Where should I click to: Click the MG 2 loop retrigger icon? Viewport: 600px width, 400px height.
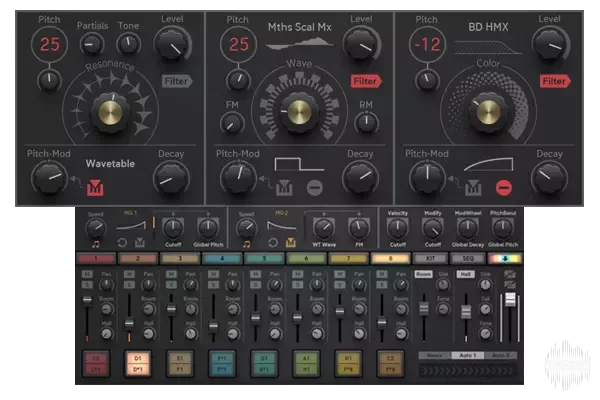pyautogui.click(x=272, y=243)
